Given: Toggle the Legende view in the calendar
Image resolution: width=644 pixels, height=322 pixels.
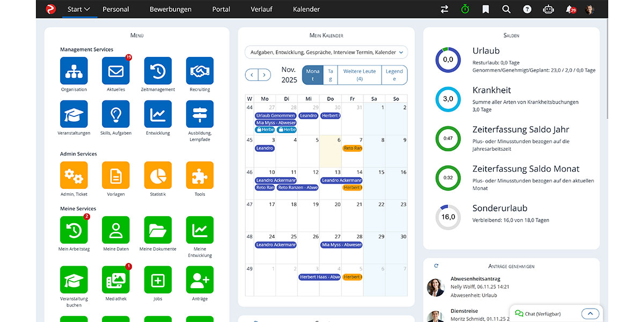Looking at the screenshot, I should (x=394, y=75).
